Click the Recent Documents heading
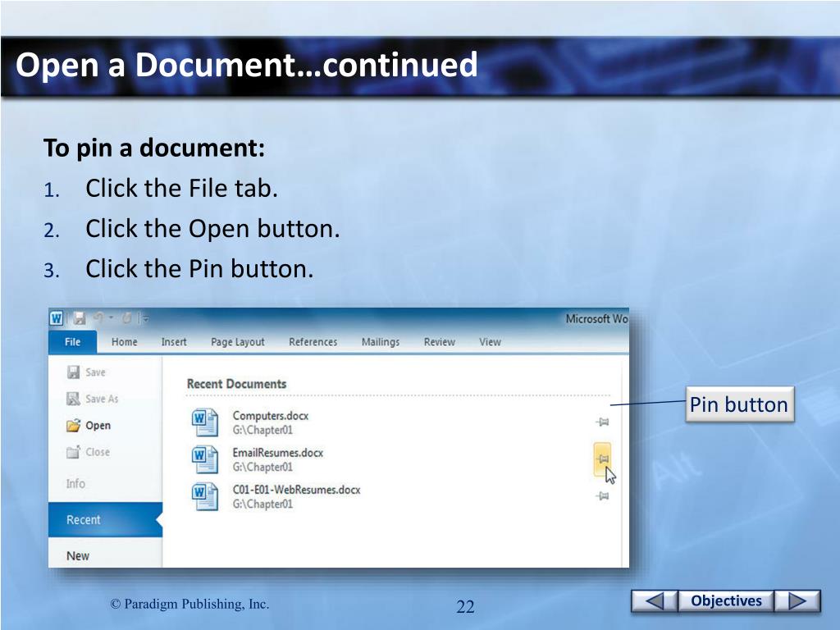The image size is (840, 630). pos(237,384)
